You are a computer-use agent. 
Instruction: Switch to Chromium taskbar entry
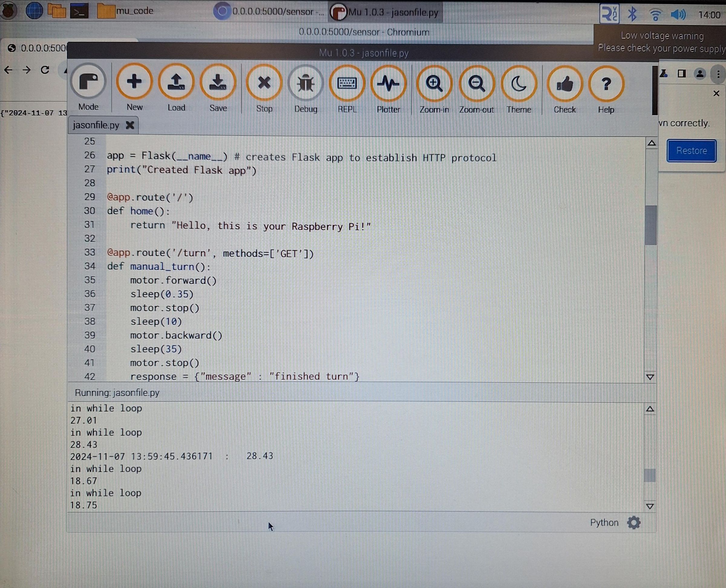coord(269,11)
